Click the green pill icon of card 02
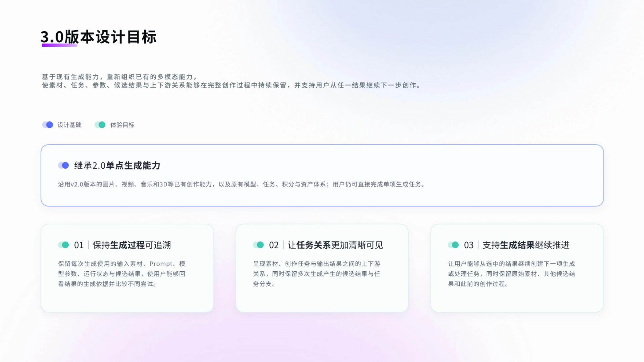The image size is (644, 362). (x=258, y=245)
